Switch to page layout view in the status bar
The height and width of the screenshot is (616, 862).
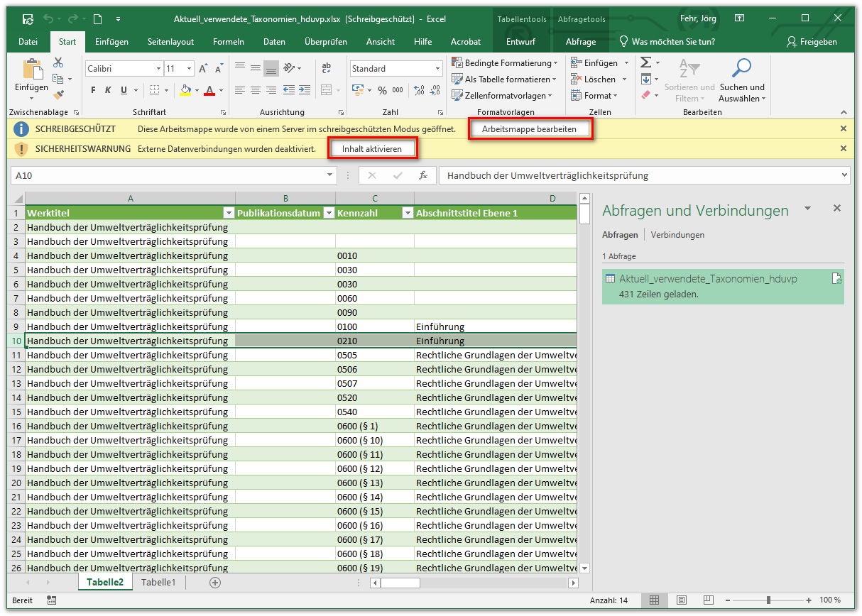(681, 600)
